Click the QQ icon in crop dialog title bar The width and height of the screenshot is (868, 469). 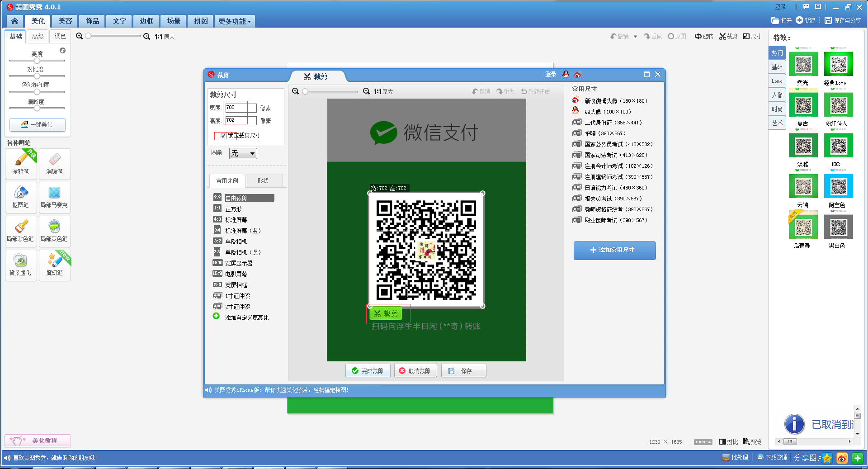click(x=566, y=74)
